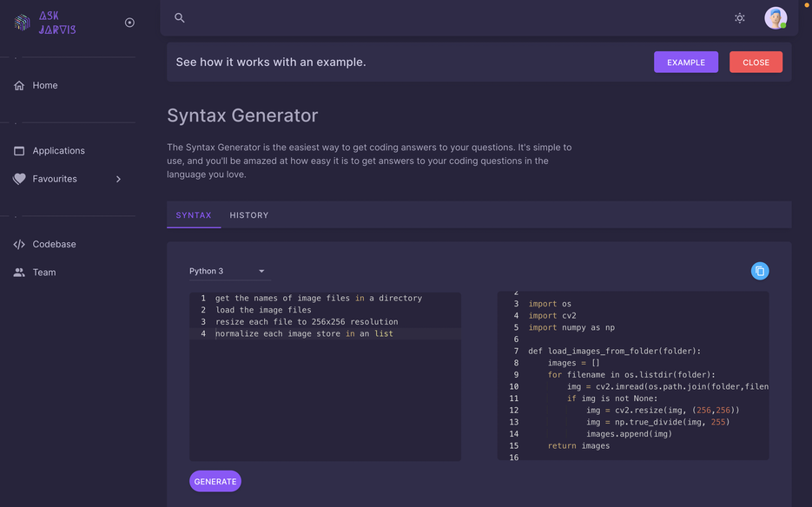
Task: Open Codebase via the code brackets icon
Action: pyautogui.click(x=18, y=244)
